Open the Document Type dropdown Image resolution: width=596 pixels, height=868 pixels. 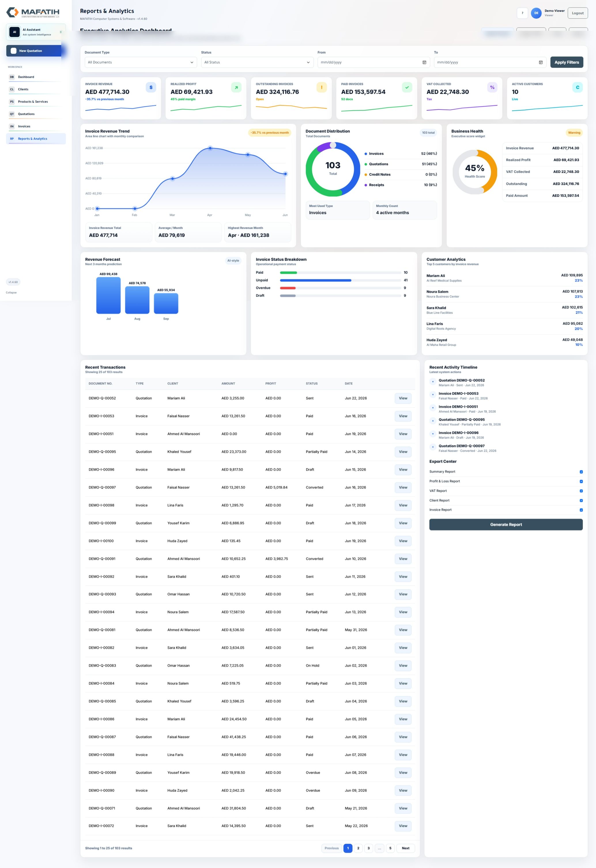click(141, 63)
